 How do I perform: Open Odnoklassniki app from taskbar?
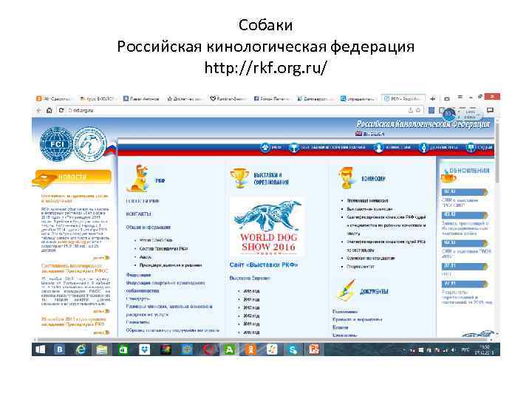[250, 349]
